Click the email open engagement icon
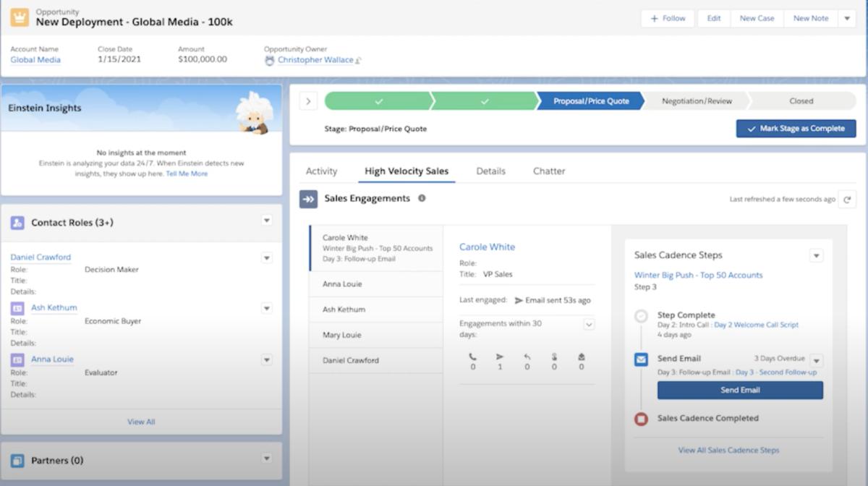The width and height of the screenshot is (868, 486). (x=554, y=356)
